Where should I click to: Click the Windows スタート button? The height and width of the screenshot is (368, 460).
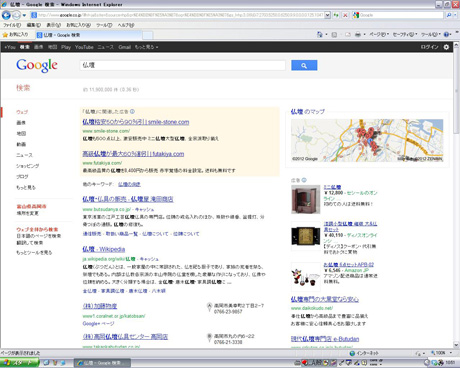[x=19, y=363]
